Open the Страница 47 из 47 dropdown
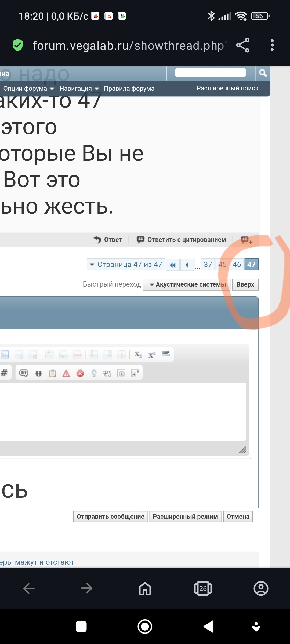290x644 pixels. (126, 264)
